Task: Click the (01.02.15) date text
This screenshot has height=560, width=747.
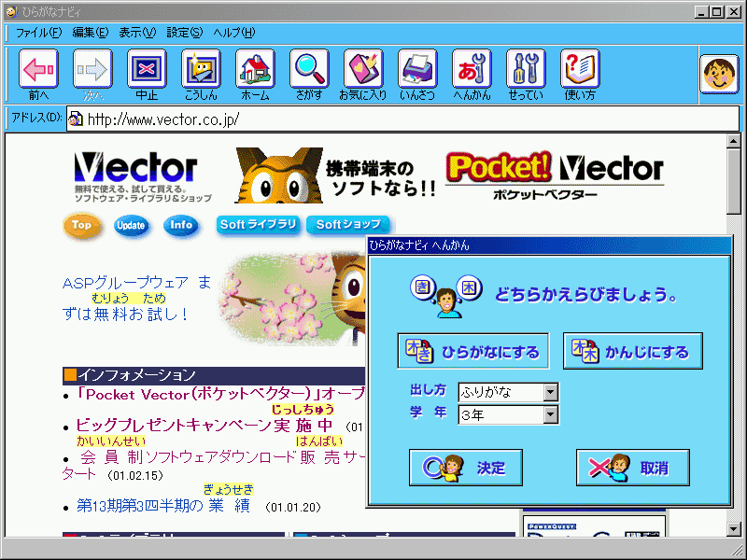Action: tap(134, 475)
